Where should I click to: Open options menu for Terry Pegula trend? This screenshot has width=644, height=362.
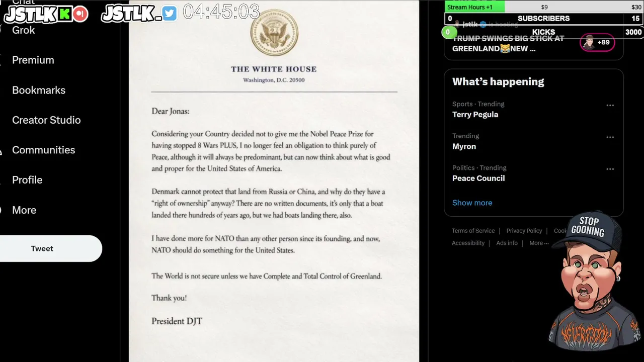(x=610, y=106)
